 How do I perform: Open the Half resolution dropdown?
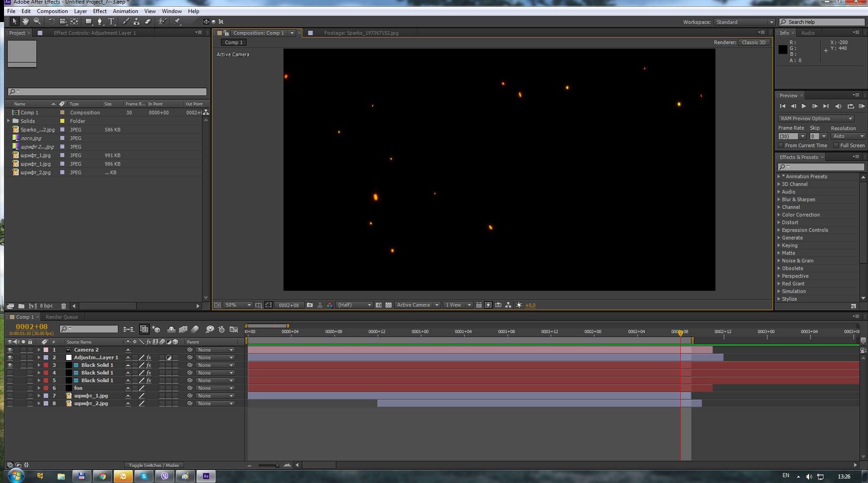354,305
